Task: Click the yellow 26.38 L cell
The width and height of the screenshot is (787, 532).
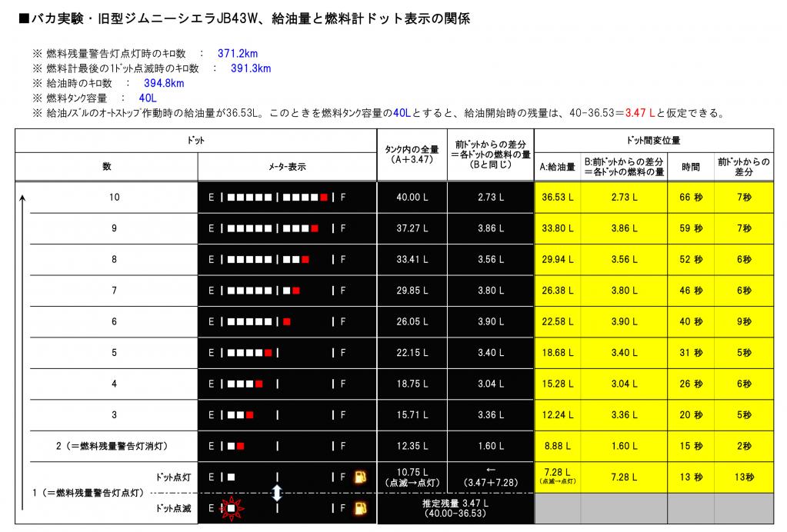Action: point(557,291)
